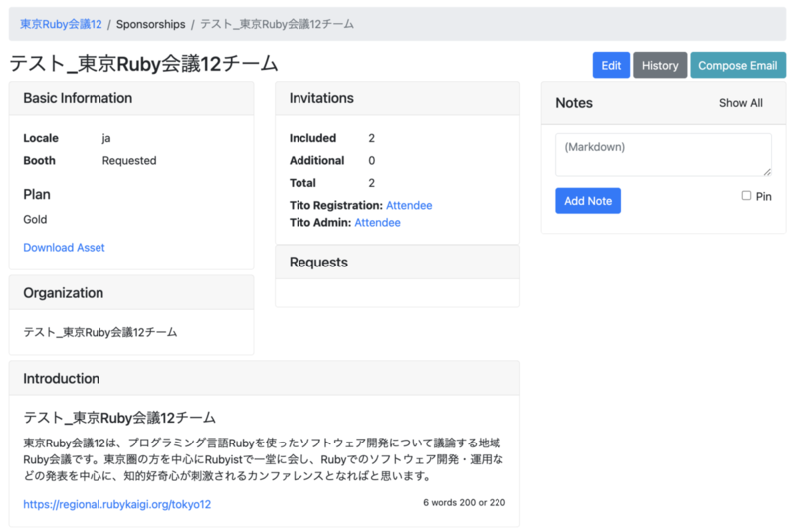
Task: Click the Invitations panel header
Action: coord(397,98)
